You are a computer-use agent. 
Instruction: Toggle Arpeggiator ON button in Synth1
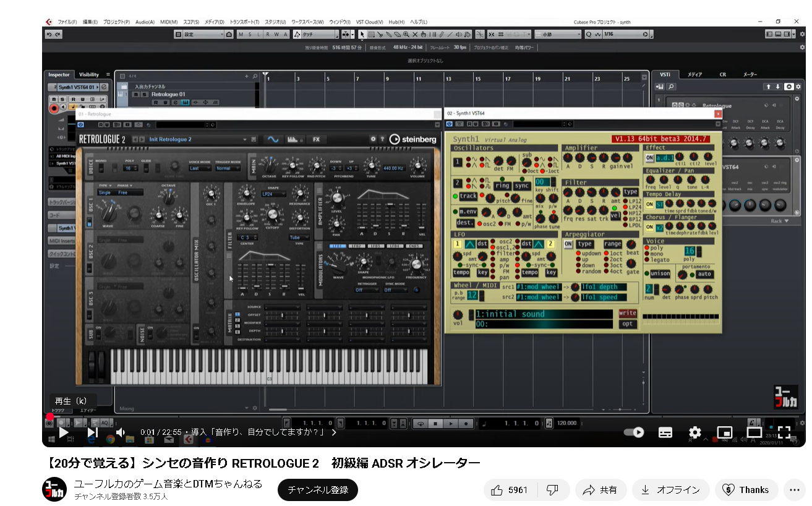(x=568, y=244)
